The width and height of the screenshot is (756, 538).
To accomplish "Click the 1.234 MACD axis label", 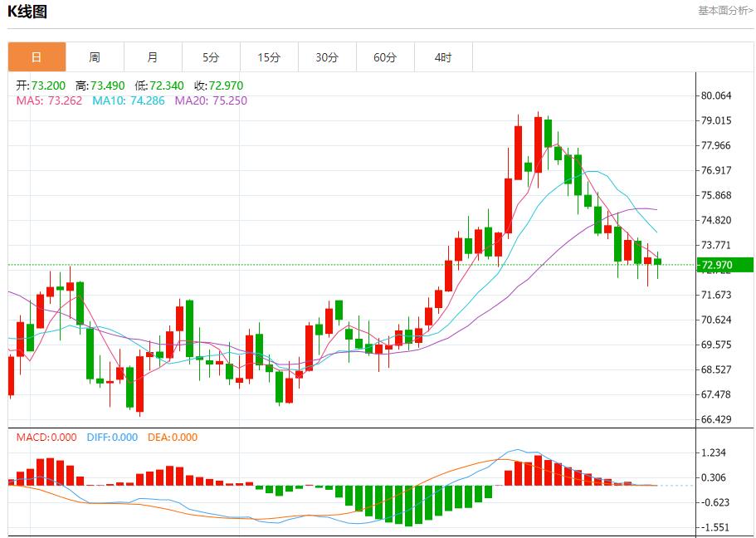I will 713,452.
